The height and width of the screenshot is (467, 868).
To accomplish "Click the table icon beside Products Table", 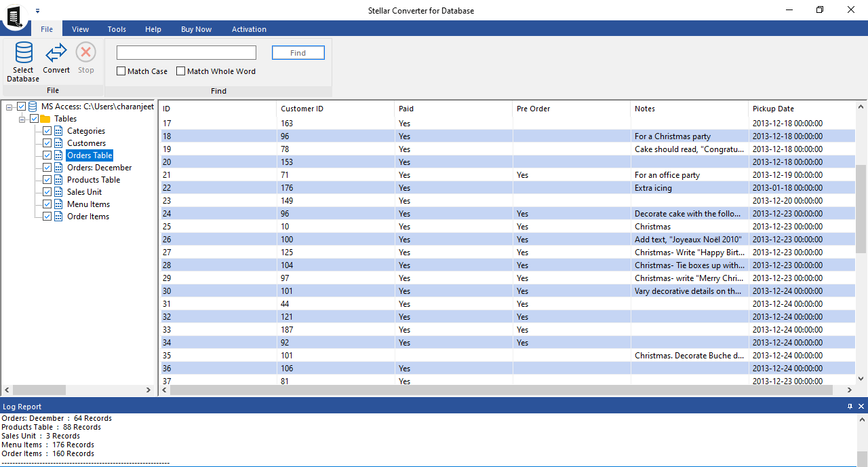I will click(58, 180).
